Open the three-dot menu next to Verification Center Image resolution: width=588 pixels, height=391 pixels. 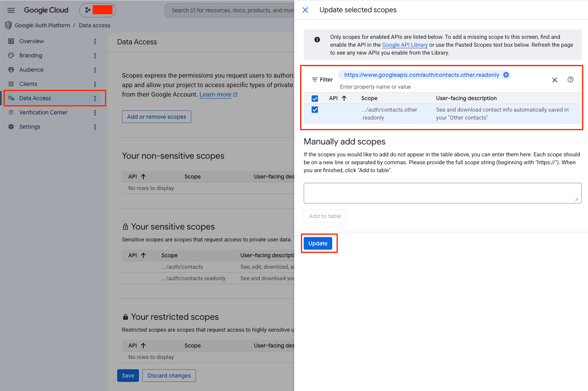pos(95,113)
